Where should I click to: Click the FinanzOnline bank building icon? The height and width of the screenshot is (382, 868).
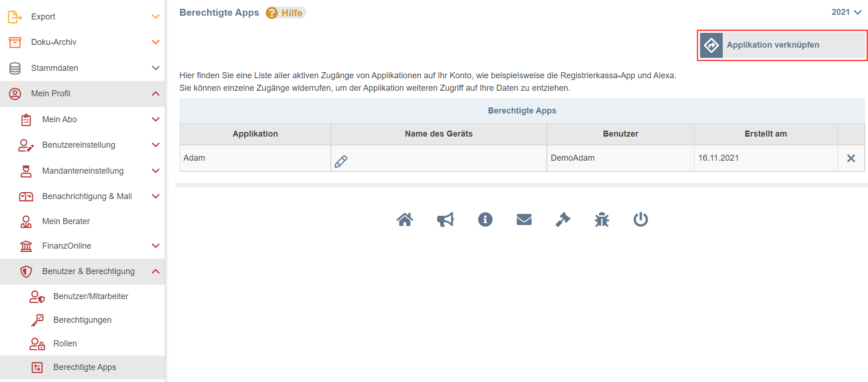(x=26, y=246)
